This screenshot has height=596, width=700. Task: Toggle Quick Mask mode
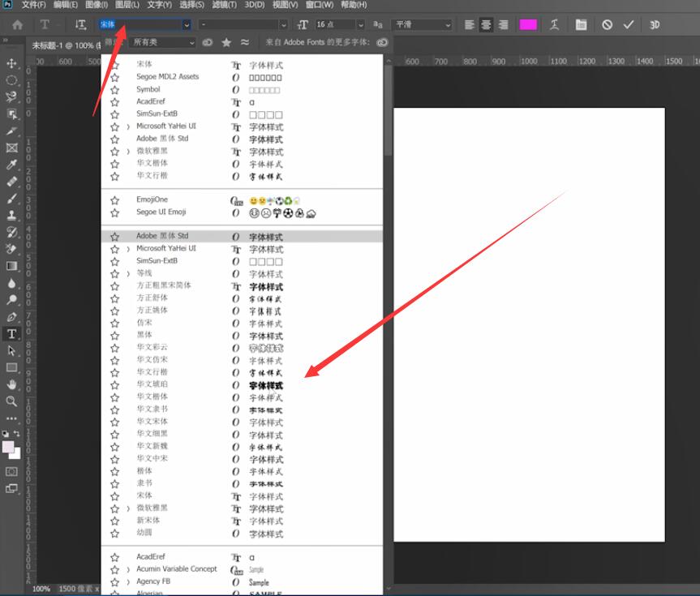11,471
